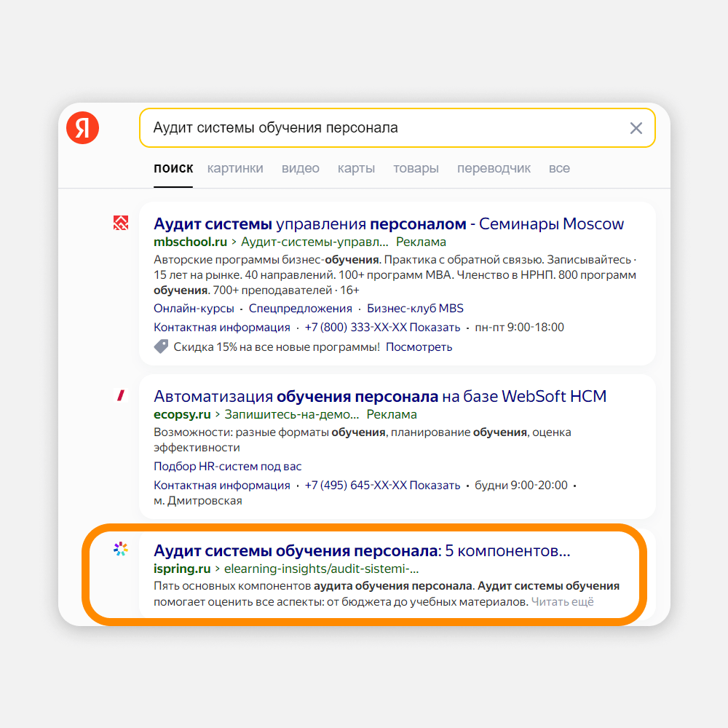Open the карты tab
This screenshot has height=728, width=728.
pyautogui.click(x=356, y=168)
